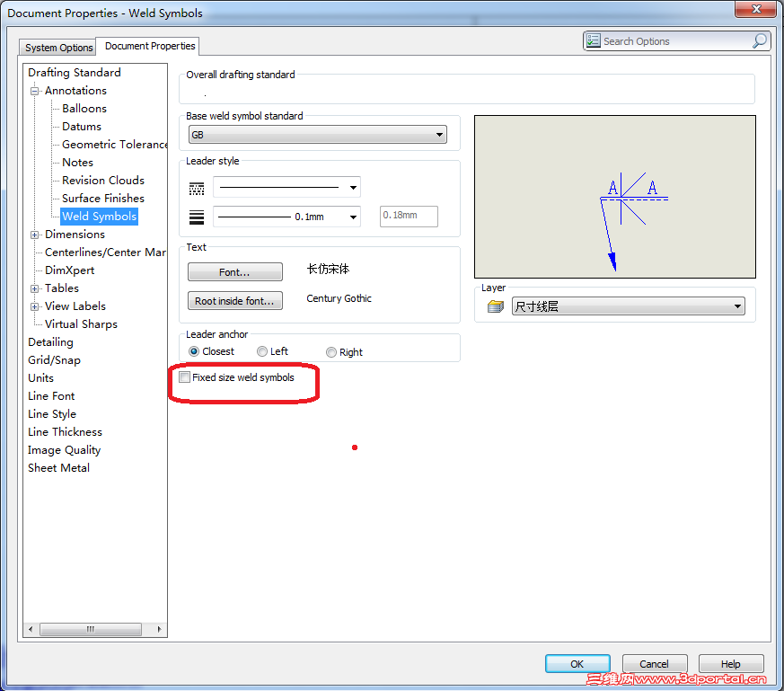The width and height of the screenshot is (784, 691).
Task: Open Help for this dialog
Action: coord(731,663)
